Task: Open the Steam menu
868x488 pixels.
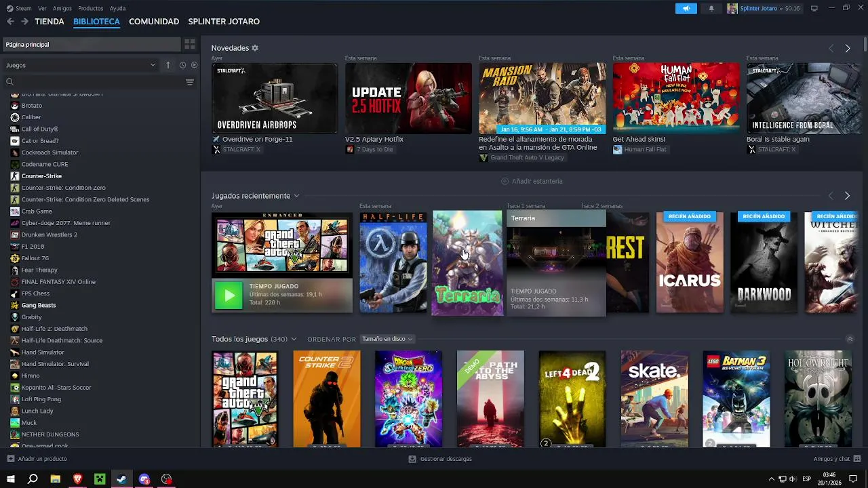Action: [x=24, y=8]
